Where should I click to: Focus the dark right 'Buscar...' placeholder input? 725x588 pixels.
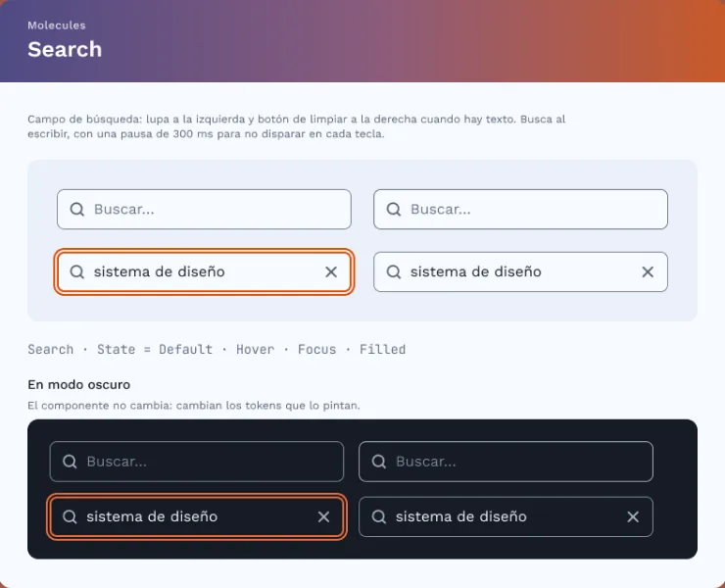pos(506,462)
